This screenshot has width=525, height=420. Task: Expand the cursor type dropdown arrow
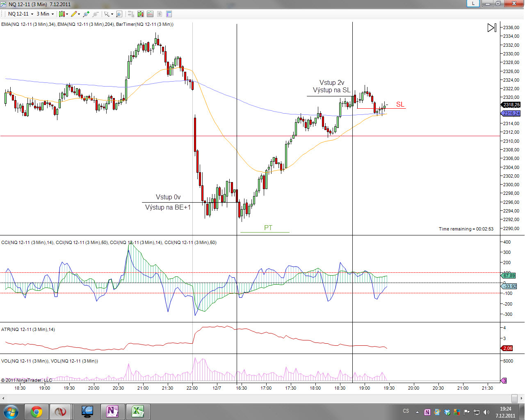[112, 14]
